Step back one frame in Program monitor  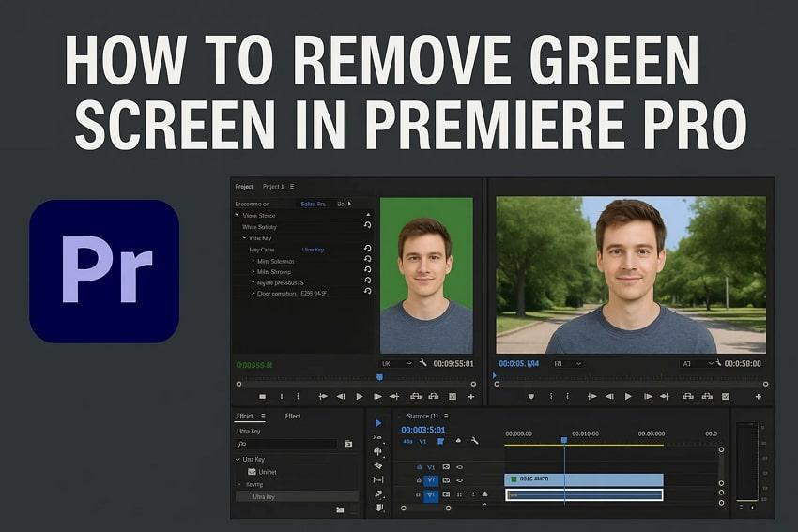609,396
